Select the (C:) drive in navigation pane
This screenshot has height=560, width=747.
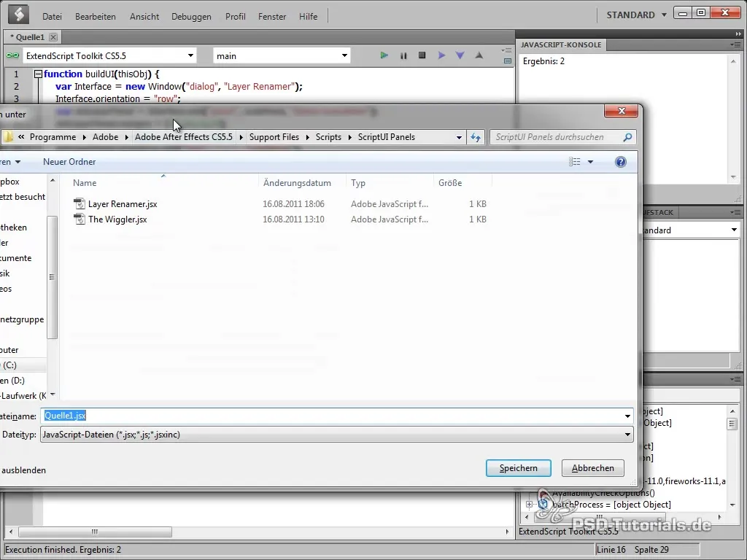coord(9,365)
